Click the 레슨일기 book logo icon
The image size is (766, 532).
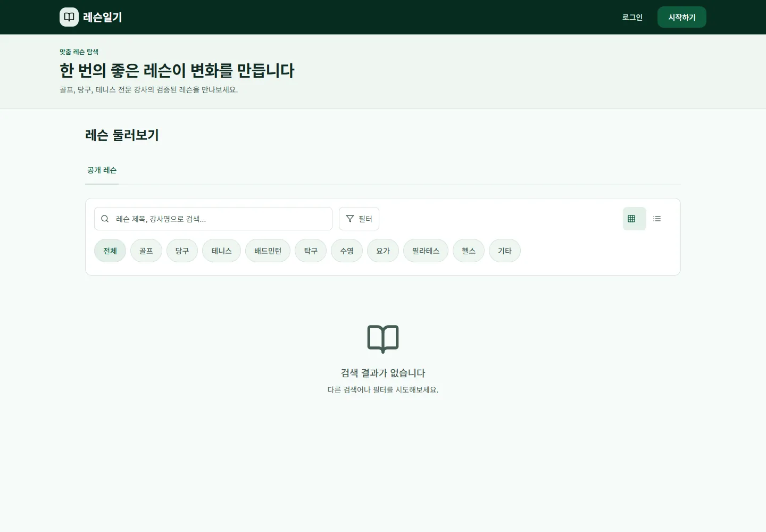pyautogui.click(x=69, y=17)
